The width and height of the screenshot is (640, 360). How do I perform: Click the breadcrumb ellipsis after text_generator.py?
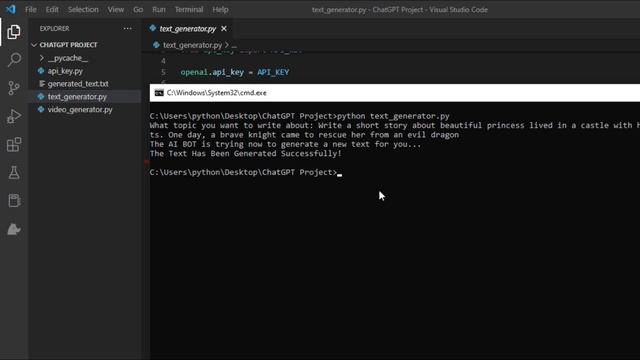pos(234,45)
